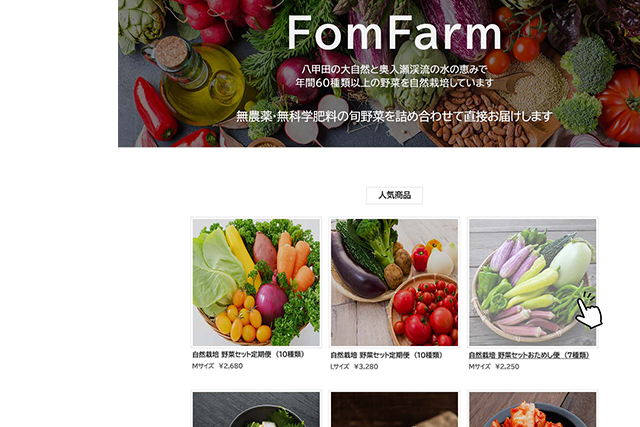Click the Mサイズ ¥2,680 price text
The height and width of the screenshot is (427, 640).
[x=218, y=366]
